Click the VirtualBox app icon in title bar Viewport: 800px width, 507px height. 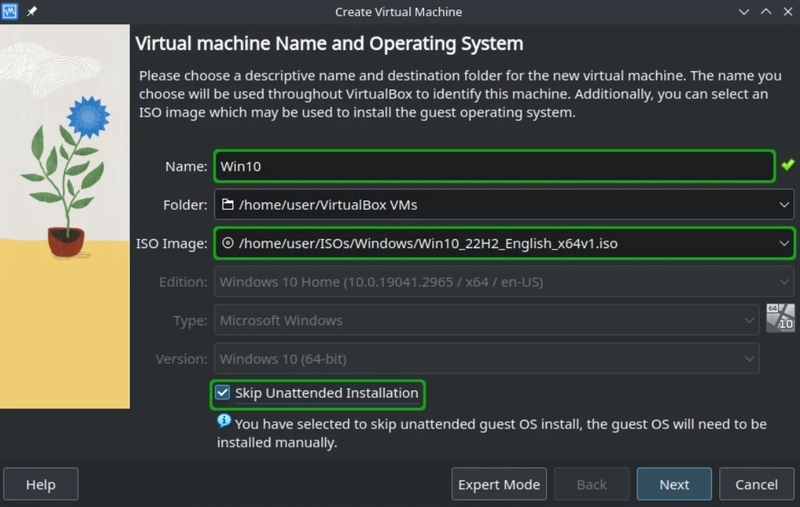point(10,11)
